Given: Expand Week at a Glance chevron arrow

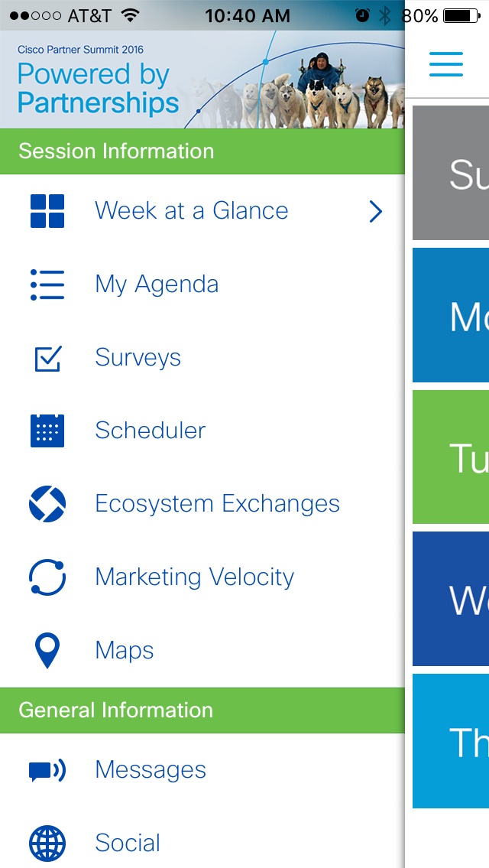Looking at the screenshot, I should coord(375,211).
